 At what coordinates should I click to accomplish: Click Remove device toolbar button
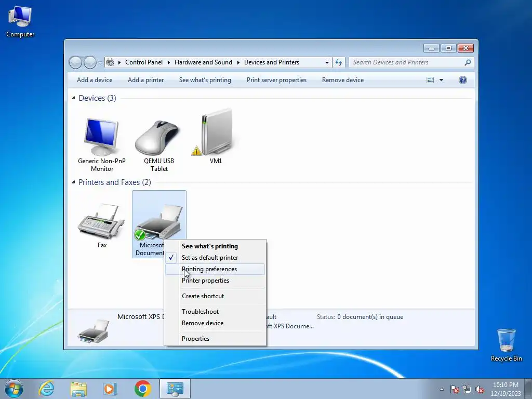pyautogui.click(x=343, y=80)
